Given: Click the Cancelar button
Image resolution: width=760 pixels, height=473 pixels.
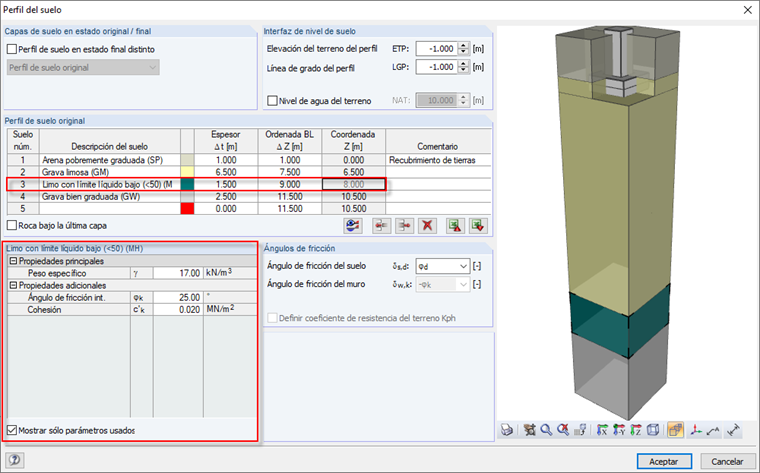Looking at the screenshot, I should coord(727,461).
